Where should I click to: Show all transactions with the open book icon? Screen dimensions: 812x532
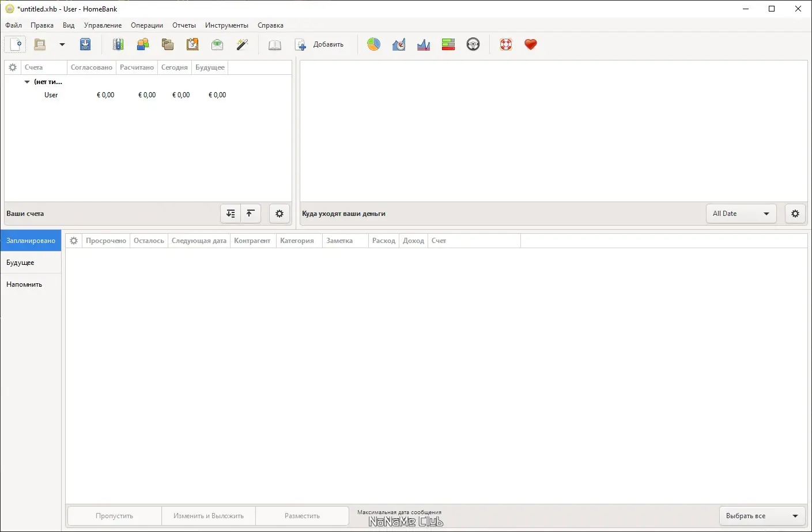coord(275,44)
